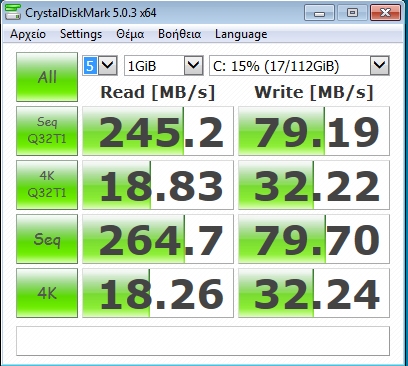This screenshot has height=366, width=408.
Task: Click the CrystalDiskMark title bar app icon
Action: [13, 12]
